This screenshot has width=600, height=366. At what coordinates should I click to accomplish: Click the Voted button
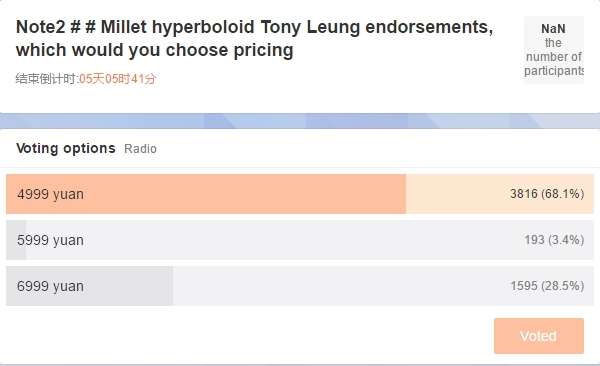click(539, 336)
